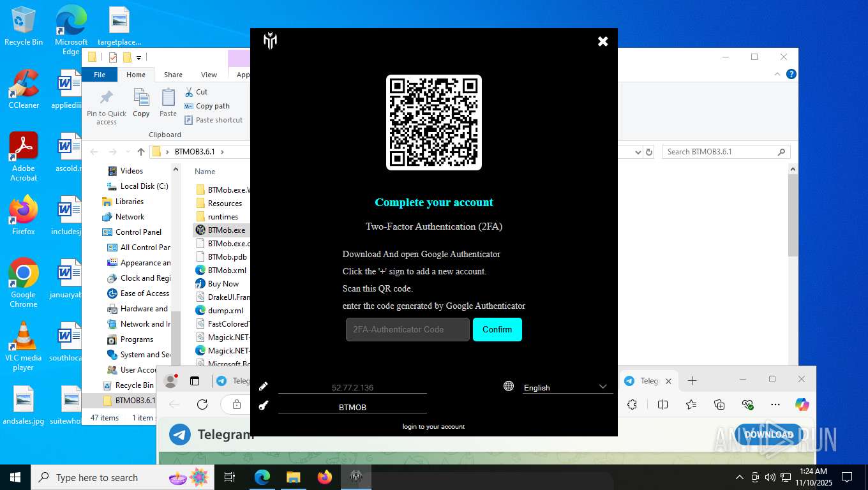Open Windows Start menu
The height and width of the screenshot is (490, 868).
[x=15, y=477]
